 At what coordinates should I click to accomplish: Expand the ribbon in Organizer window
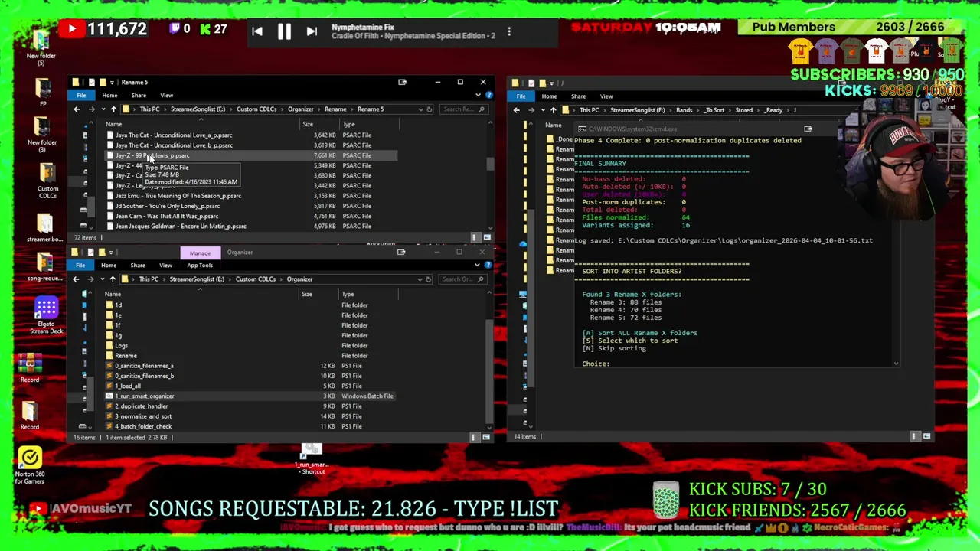tap(477, 265)
